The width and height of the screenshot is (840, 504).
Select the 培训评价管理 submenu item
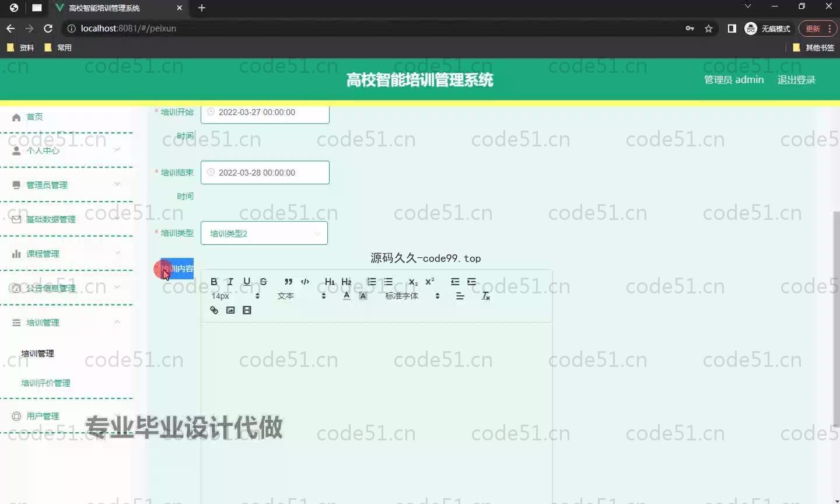pyautogui.click(x=45, y=383)
